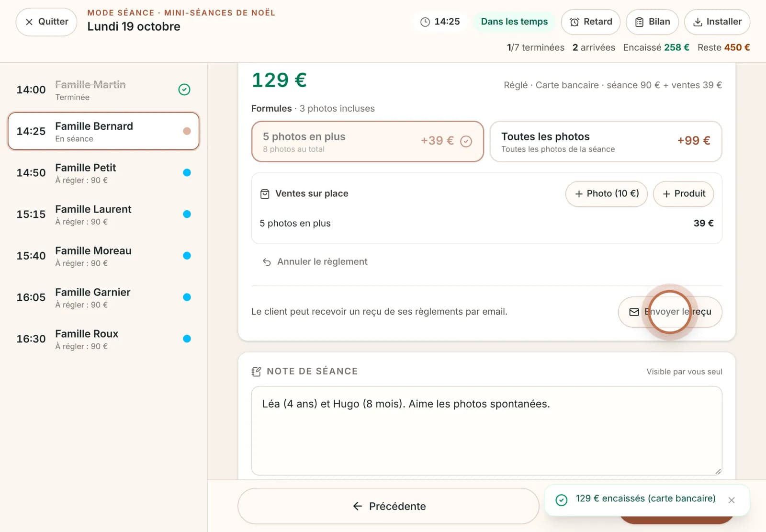Click the green check icon for Famille Martin
Image resolution: width=766 pixels, height=532 pixels.
click(x=184, y=90)
